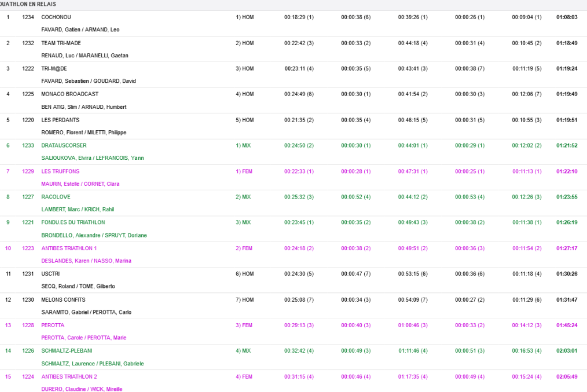Click the 1) FEM category label

coord(244,171)
